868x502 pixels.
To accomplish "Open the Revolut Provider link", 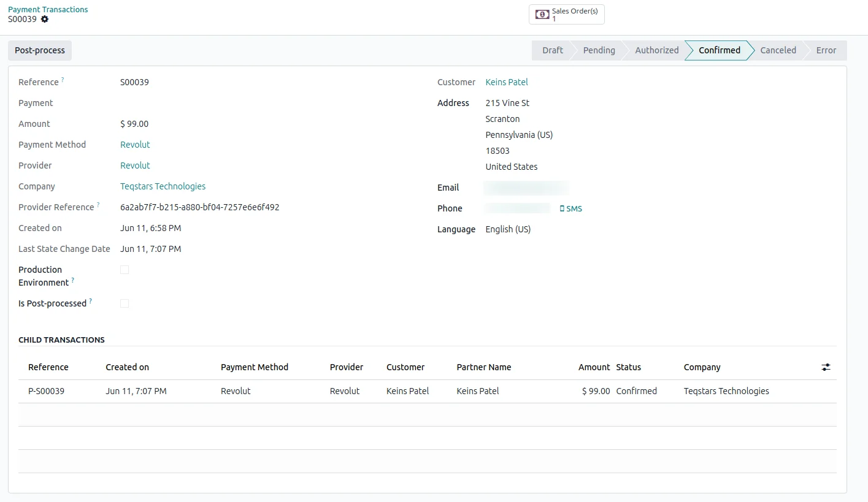I will click(x=135, y=165).
